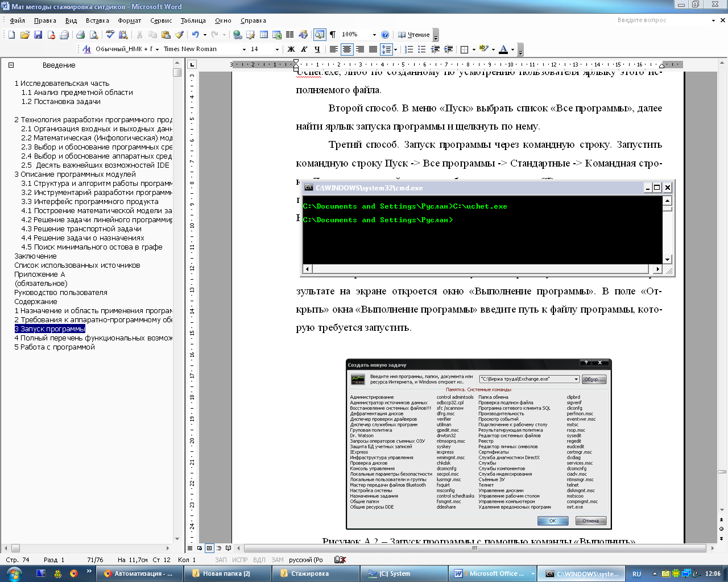Collapse the Введение heading expander
This screenshot has width=728, height=582.
pyautogui.click(x=11, y=65)
